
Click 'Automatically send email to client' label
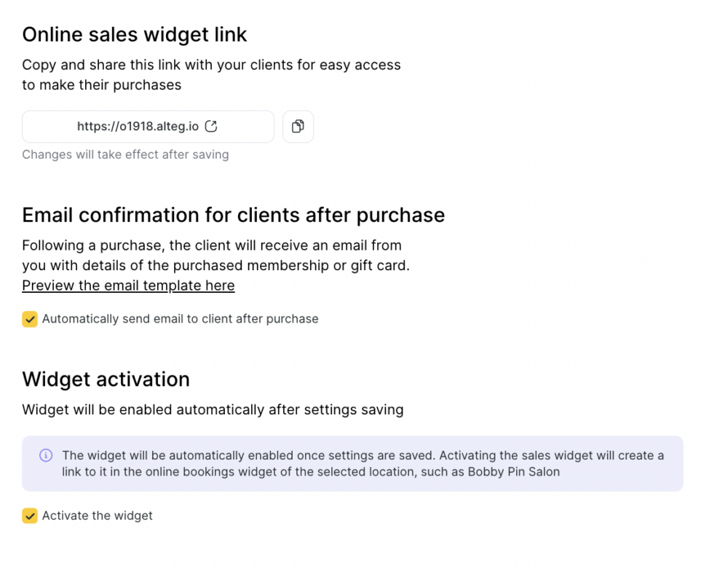180,319
